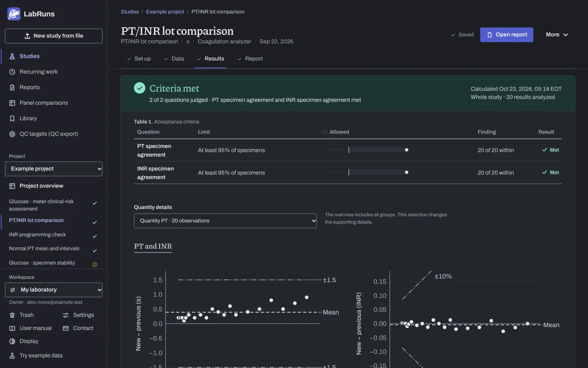Switch to the Report tab
Image resolution: width=588 pixels, height=368 pixels.
(250, 59)
